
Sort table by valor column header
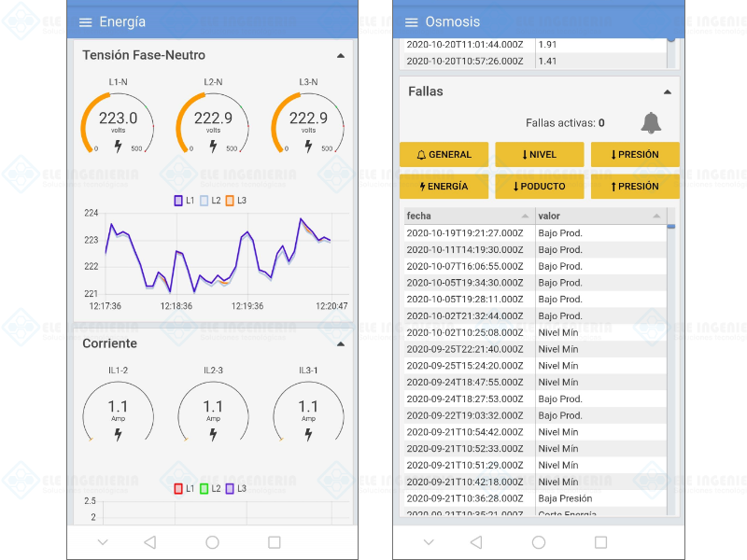(599, 216)
